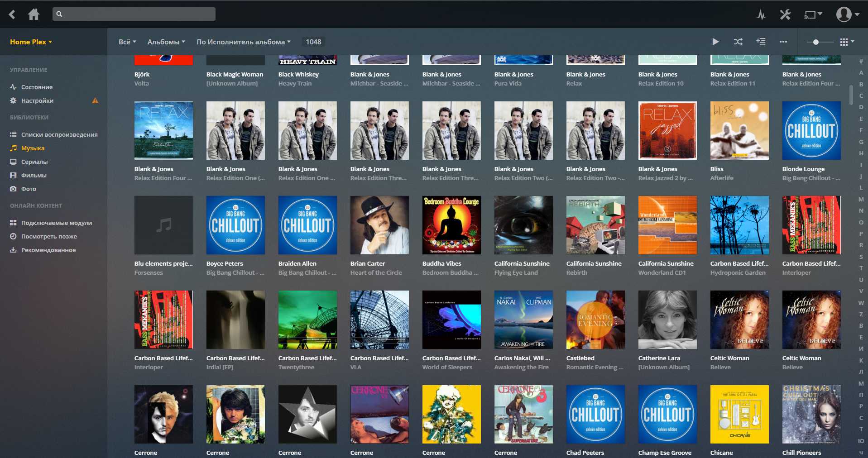Open Castlebed Romantic Evening cover
Image resolution: width=868 pixels, height=458 pixels.
[x=595, y=320]
